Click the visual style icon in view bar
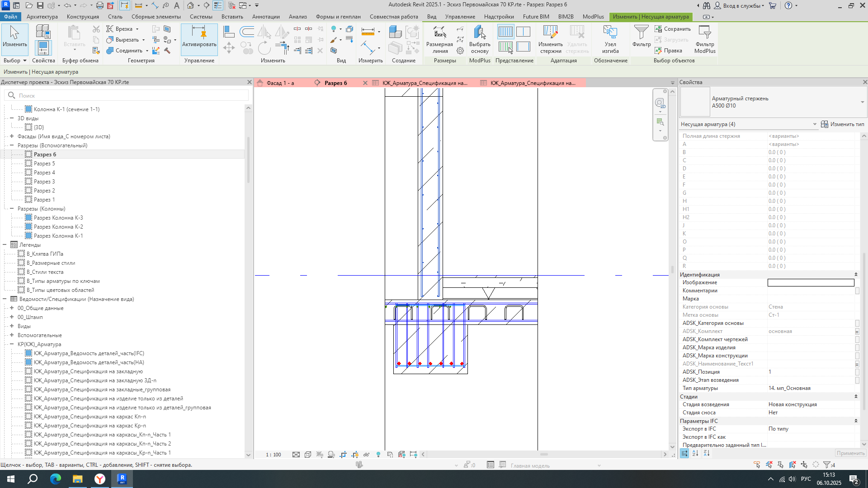 tap(308, 455)
